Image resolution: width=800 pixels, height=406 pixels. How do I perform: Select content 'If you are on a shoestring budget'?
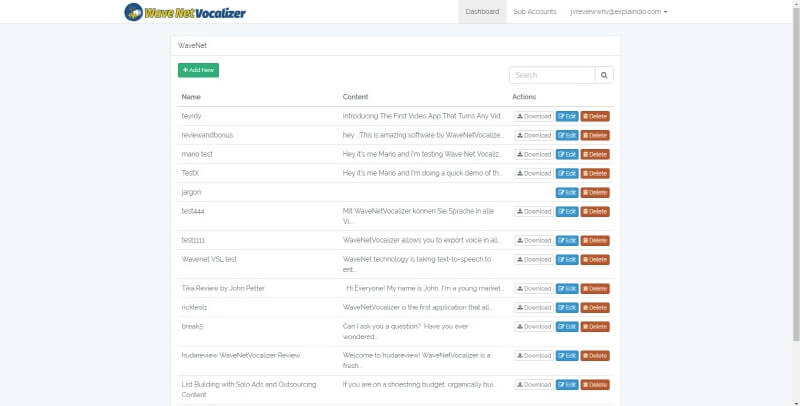click(x=419, y=385)
